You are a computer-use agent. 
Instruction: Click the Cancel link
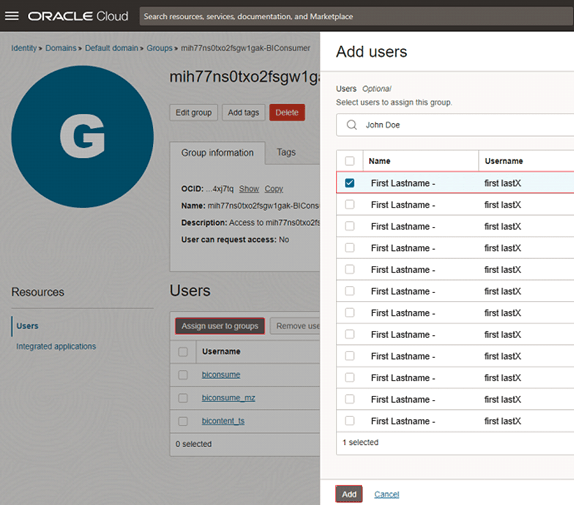tap(387, 494)
